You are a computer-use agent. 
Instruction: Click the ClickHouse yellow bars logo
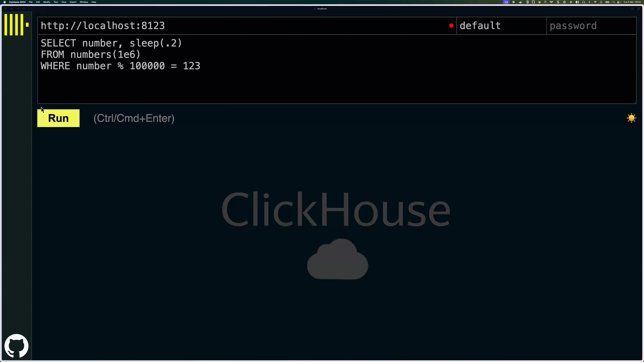tap(16, 24)
